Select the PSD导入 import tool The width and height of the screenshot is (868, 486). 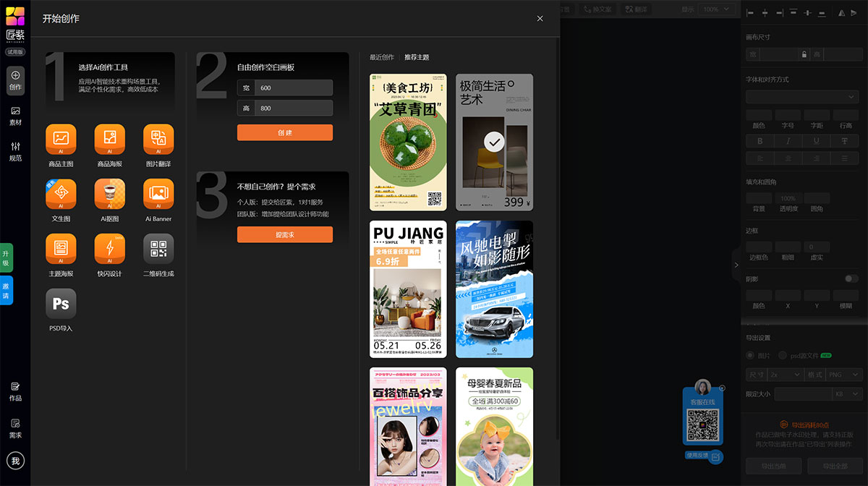click(61, 304)
